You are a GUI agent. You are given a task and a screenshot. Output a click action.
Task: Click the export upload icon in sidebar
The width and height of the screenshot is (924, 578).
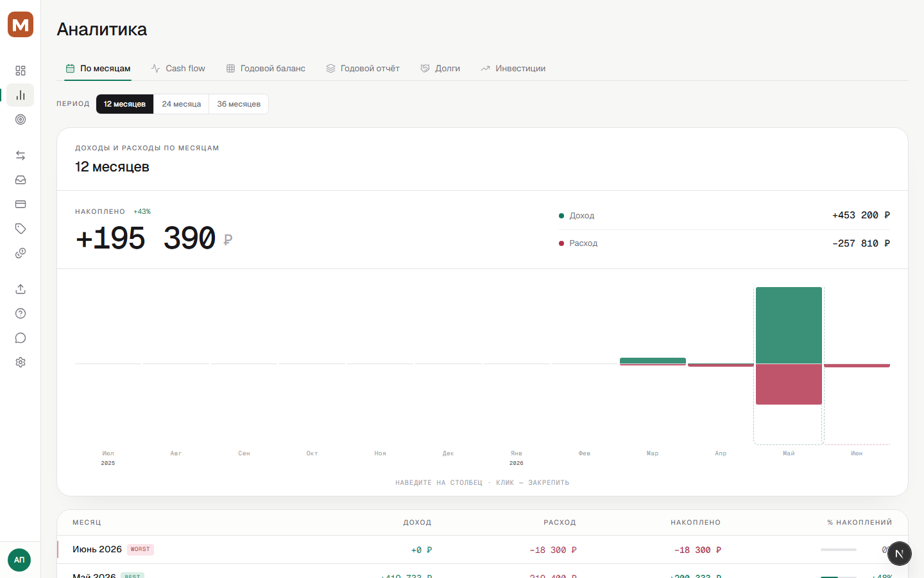tap(21, 289)
